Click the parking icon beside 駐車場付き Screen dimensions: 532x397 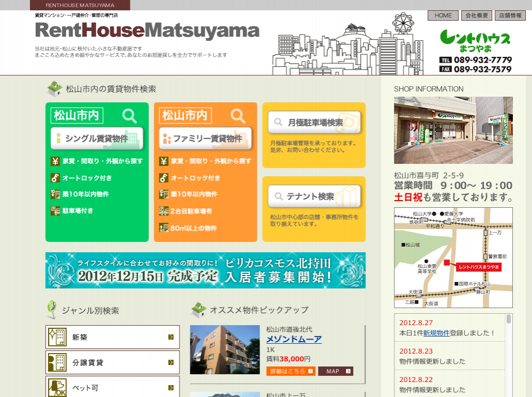point(55,211)
